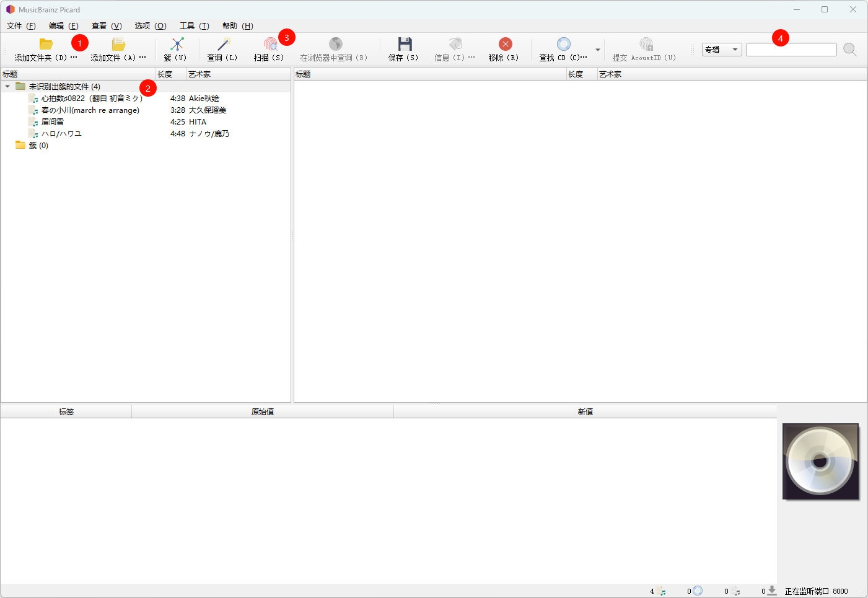868x598 pixels.
Task: Click the Remove (移除) red X icon
Action: tap(505, 44)
